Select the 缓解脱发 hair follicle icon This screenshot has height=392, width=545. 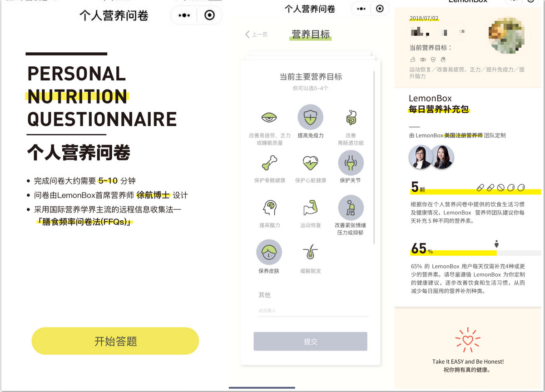(x=310, y=253)
